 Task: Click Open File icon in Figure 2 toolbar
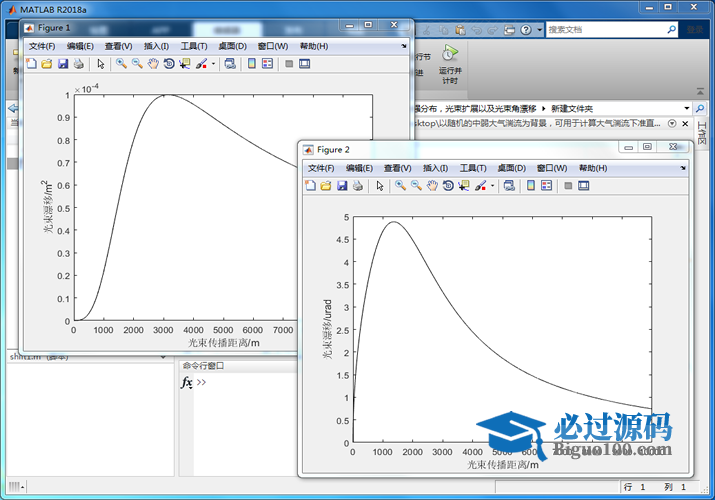[326, 186]
